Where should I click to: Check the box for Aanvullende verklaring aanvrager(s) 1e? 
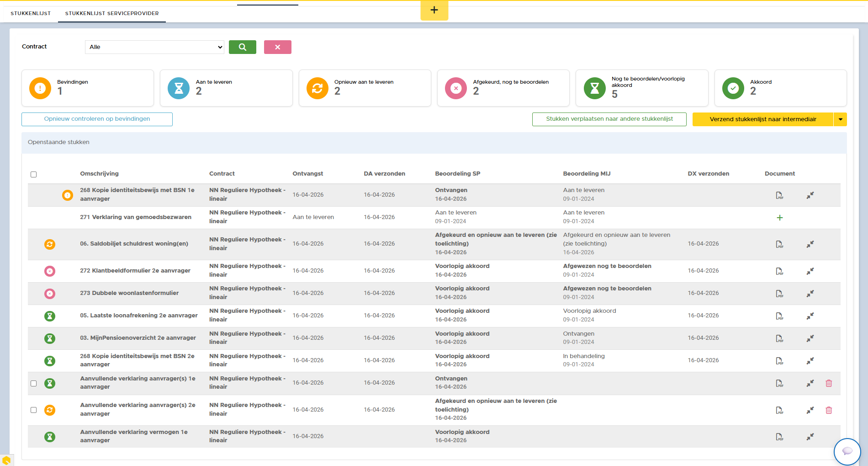click(33, 383)
